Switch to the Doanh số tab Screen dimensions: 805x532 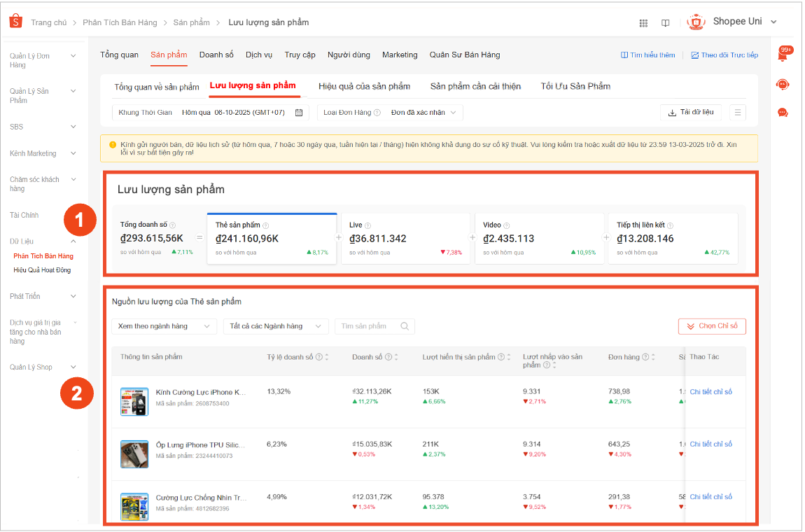(x=216, y=55)
